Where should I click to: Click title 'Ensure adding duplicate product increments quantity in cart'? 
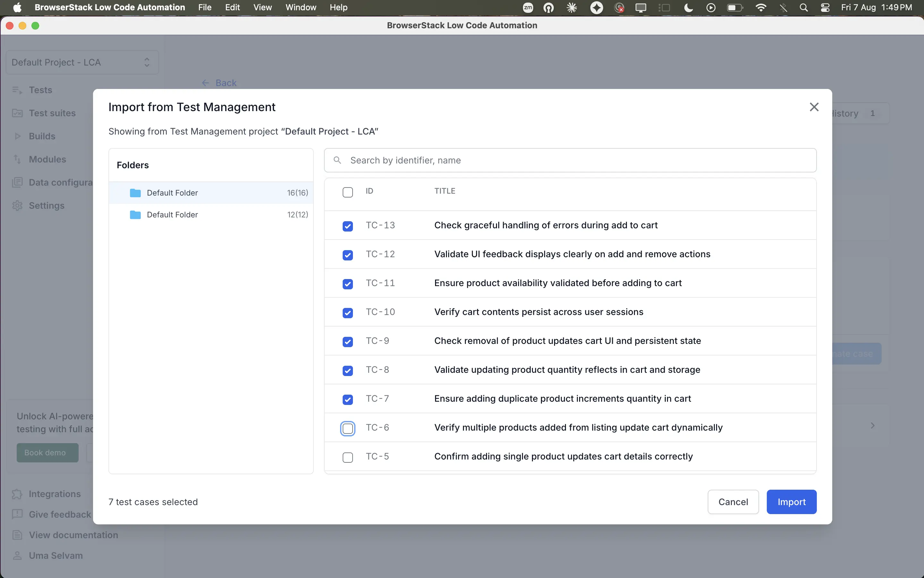pyautogui.click(x=562, y=399)
